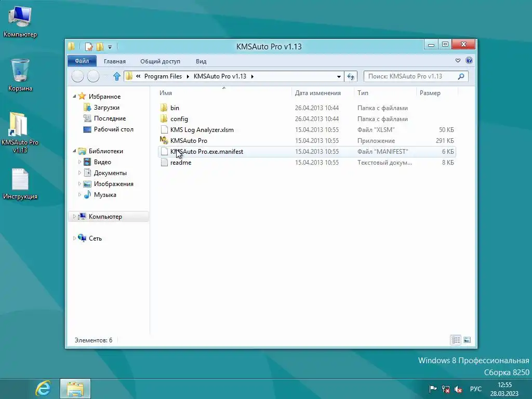Click the Properties quick access icon
The height and width of the screenshot is (399, 532).
pos(89,46)
